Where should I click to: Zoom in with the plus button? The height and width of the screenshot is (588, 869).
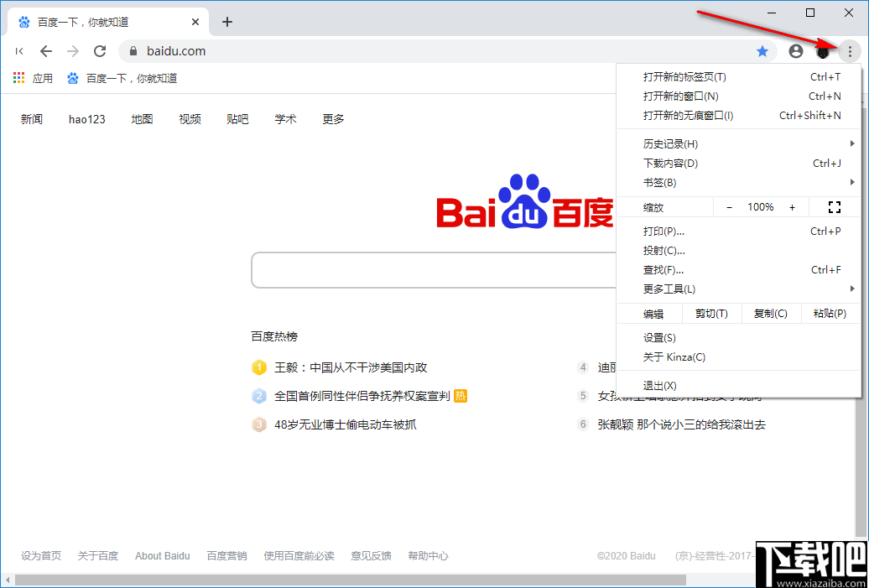[x=792, y=207]
